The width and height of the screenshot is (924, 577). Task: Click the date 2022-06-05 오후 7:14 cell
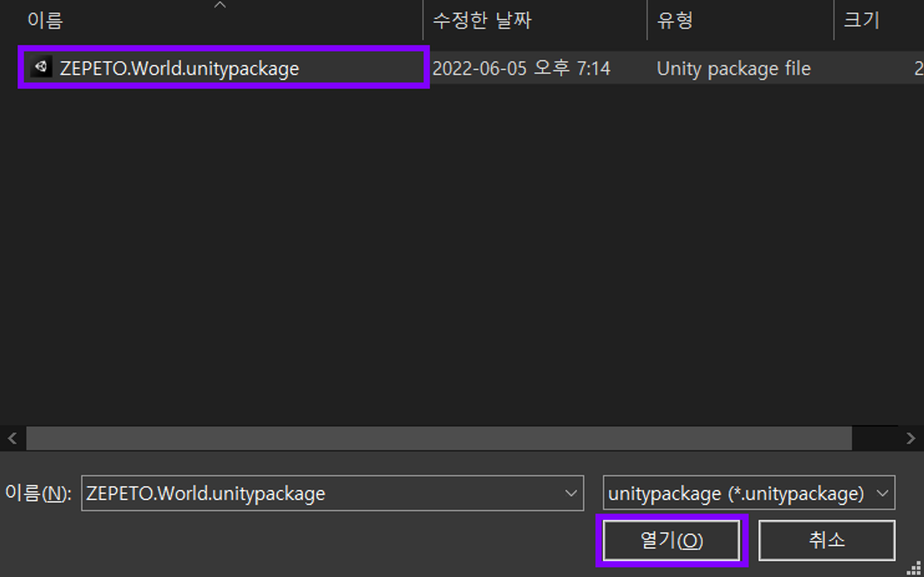[521, 68]
